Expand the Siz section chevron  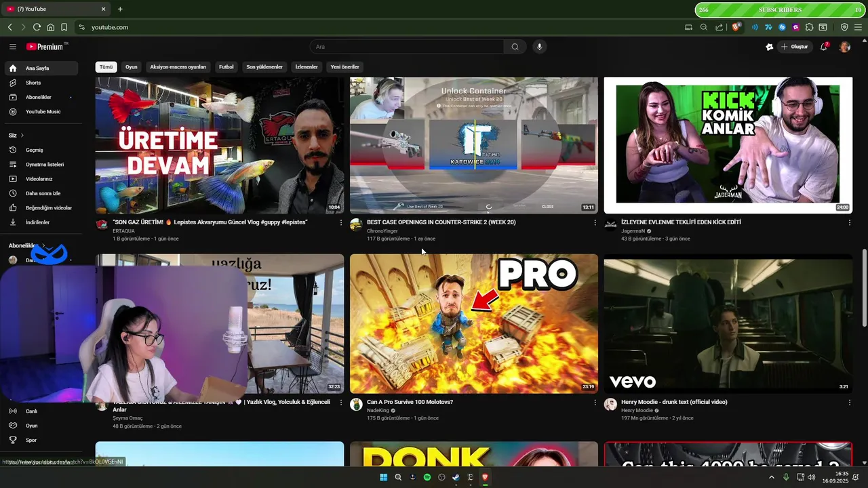22,136
